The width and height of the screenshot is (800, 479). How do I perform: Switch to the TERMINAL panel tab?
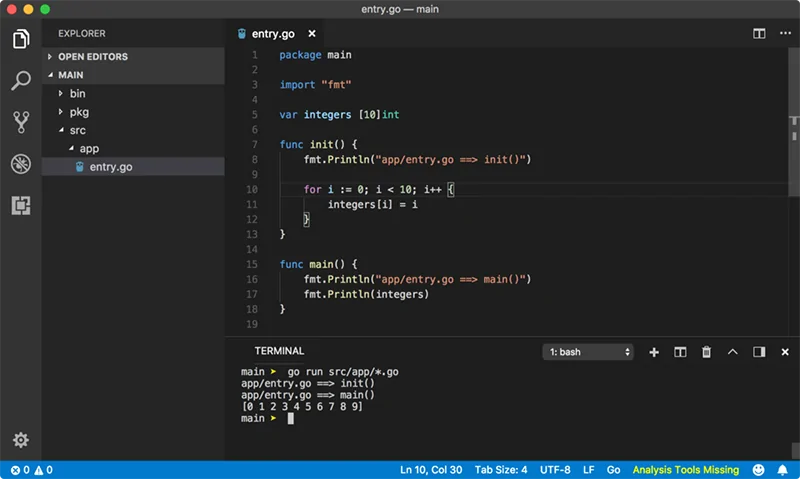pos(279,351)
